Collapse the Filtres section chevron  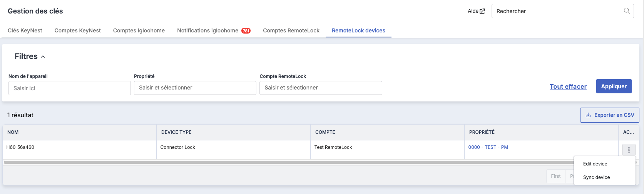tap(43, 57)
